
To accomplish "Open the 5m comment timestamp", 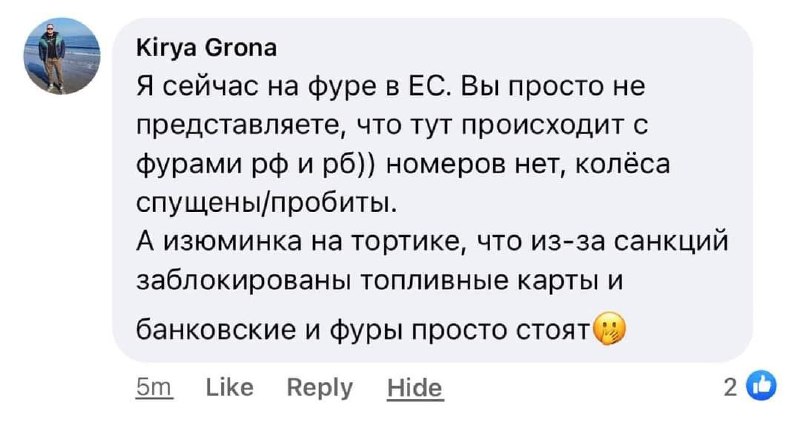I will tap(154, 387).
